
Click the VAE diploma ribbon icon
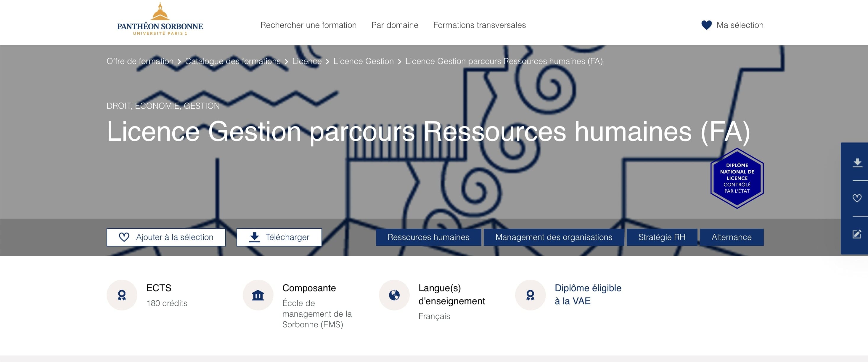[530, 295]
